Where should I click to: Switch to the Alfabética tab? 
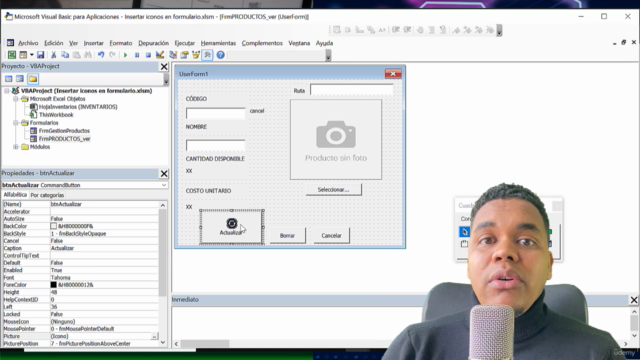(x=15, y=195)
